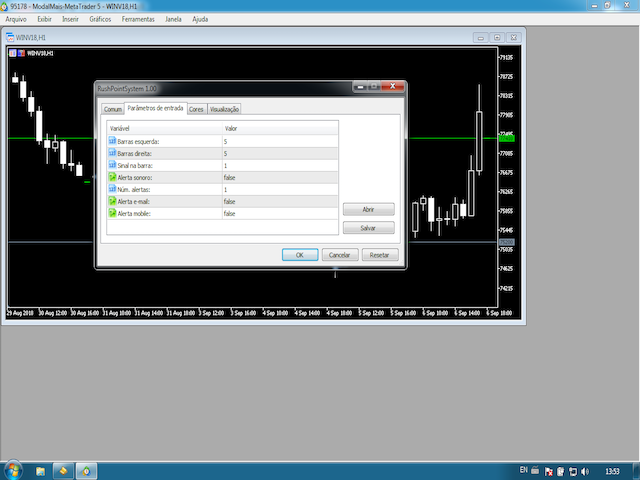Close the RushPointSystem 1.00 dialog
The width and height of the screenshot is (640, 480).
(393, 86)
